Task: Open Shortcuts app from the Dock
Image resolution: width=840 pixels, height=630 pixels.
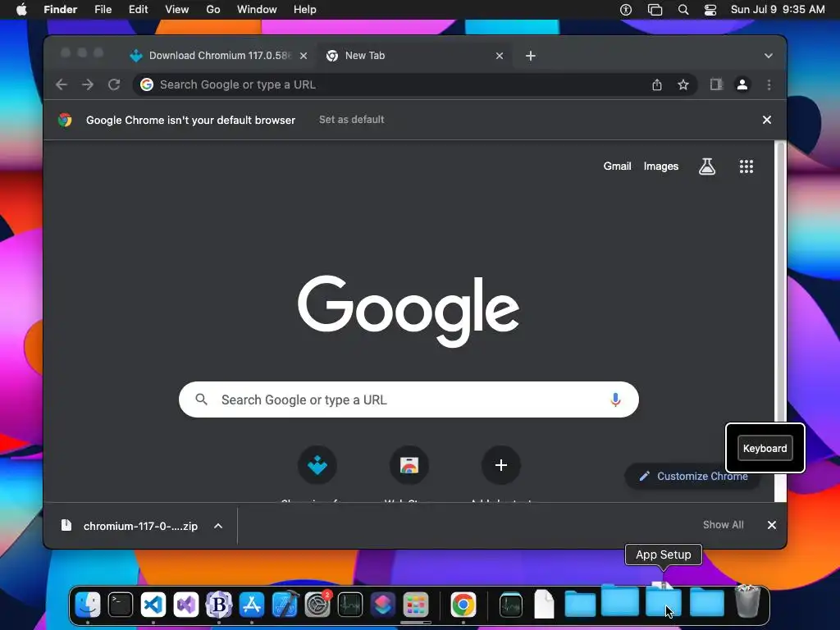Action: (383, 605)
